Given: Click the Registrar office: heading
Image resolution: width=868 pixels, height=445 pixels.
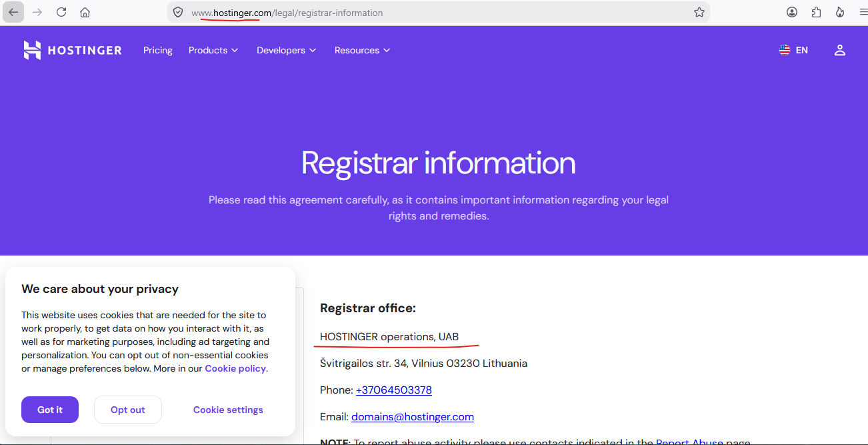Looking at the screenshot, I should (x=368, y=308).
